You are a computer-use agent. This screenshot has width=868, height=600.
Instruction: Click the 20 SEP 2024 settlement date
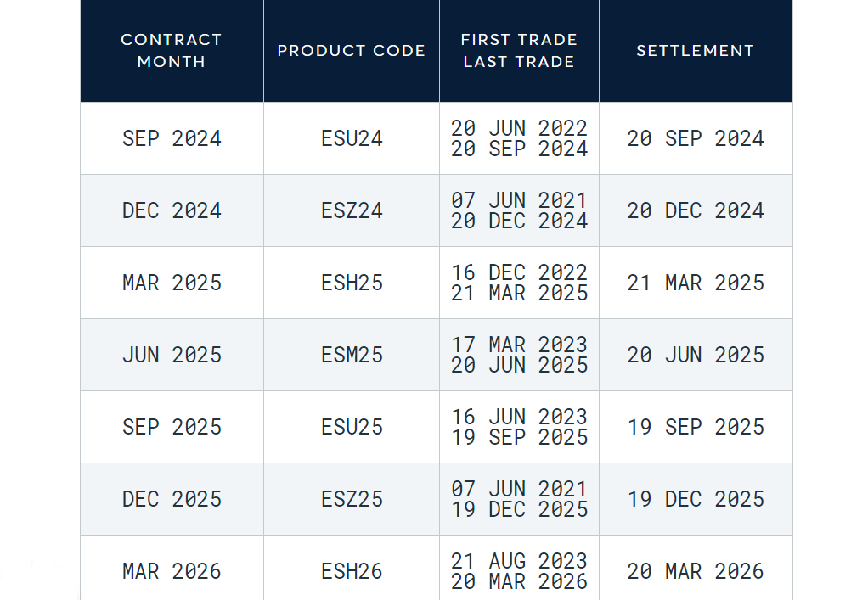pyautogui.click(x=696, y=139)
